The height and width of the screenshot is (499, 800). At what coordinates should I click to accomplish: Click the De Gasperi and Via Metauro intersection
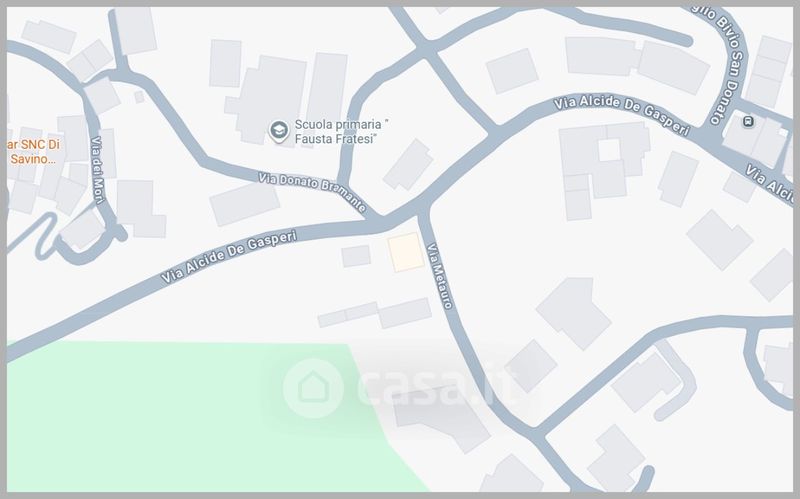point(421,208)
